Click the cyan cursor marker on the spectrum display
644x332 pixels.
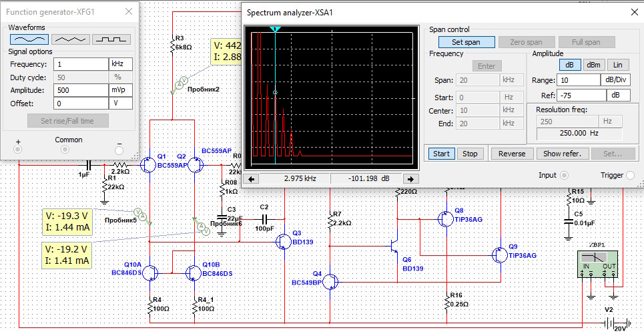point(275,30)
